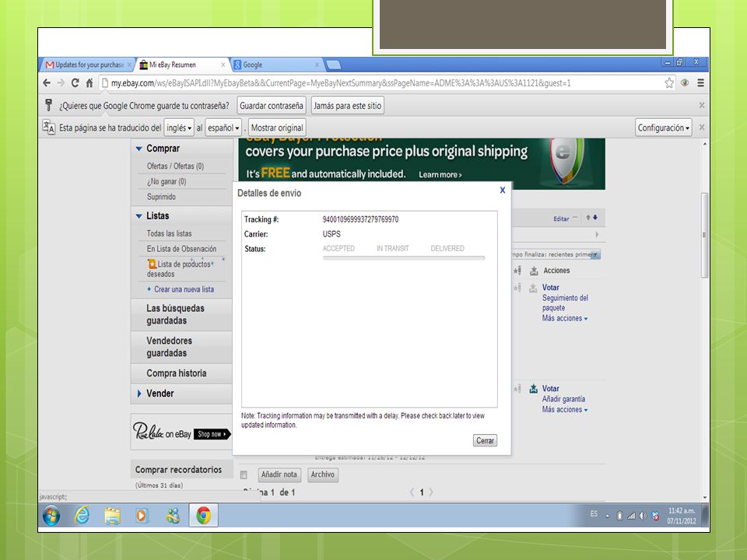Image resolution: width=747 pixels, height=560 pixels.
Task: Open Las búsquedas guardadas
Action: (x=175, y=314)
